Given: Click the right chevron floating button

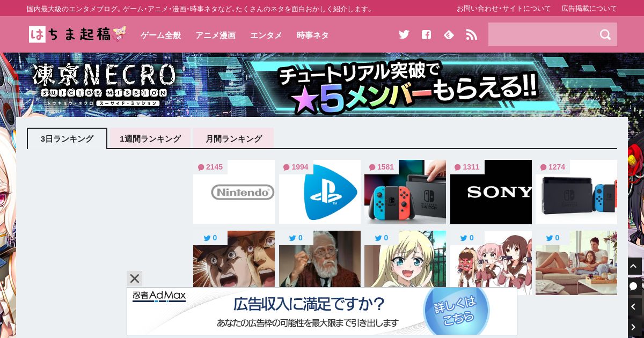Looking at the screenshot, I should 635,327.
